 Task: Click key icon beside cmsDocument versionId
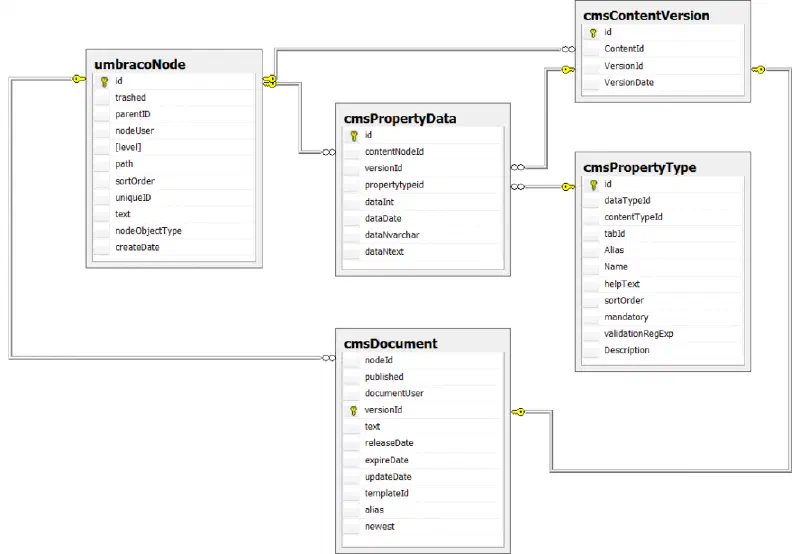point(354,410)
